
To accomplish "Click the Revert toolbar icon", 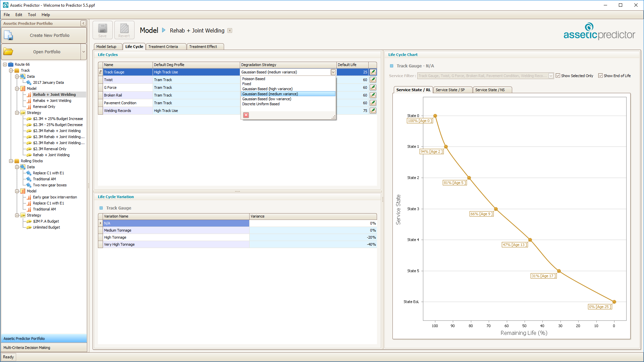I will (124, 30).
